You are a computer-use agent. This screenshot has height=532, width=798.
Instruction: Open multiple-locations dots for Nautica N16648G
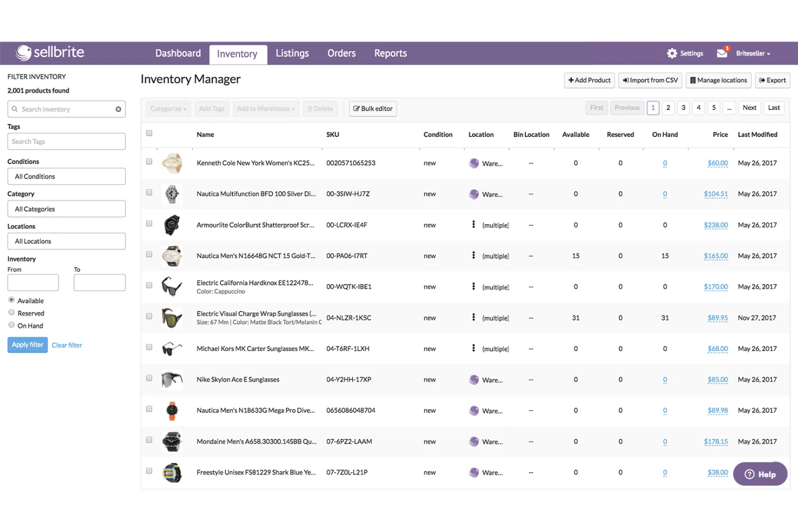click(473, 255)
